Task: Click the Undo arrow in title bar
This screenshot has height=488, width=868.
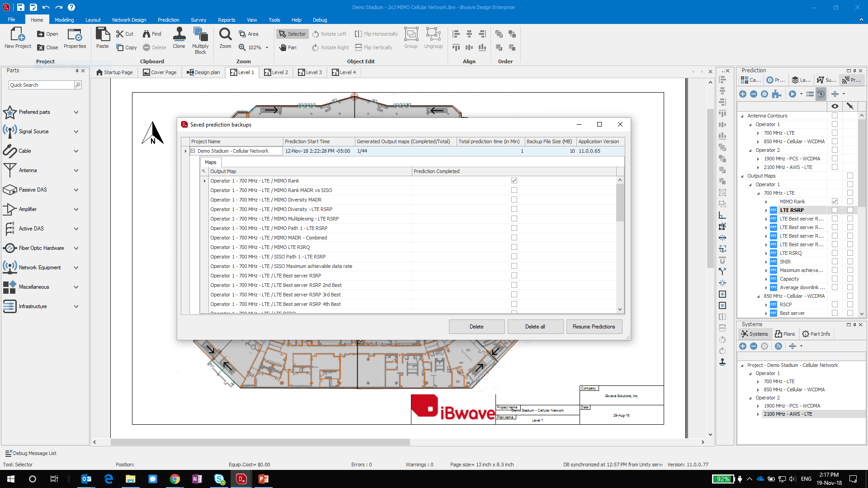Action: (x=46, y=7)
